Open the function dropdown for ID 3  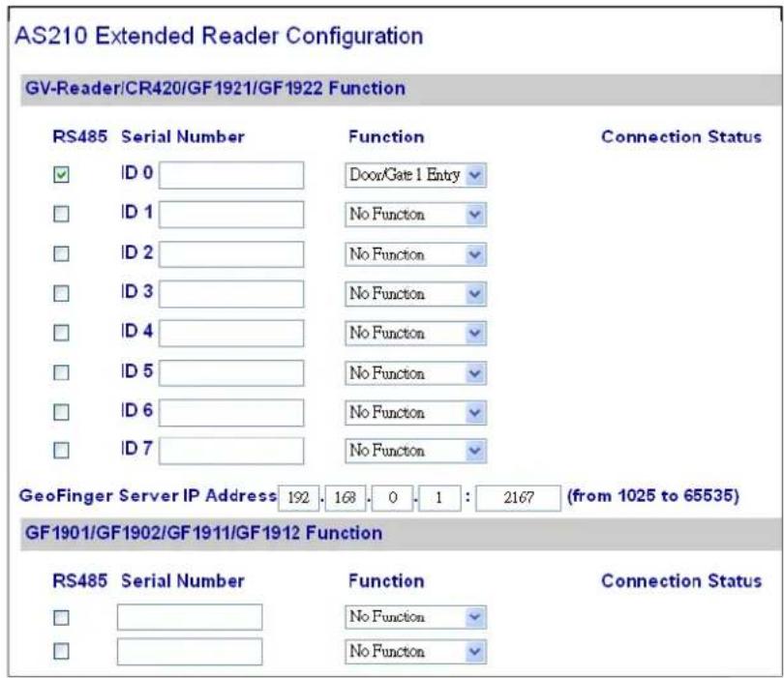point(415,294)
